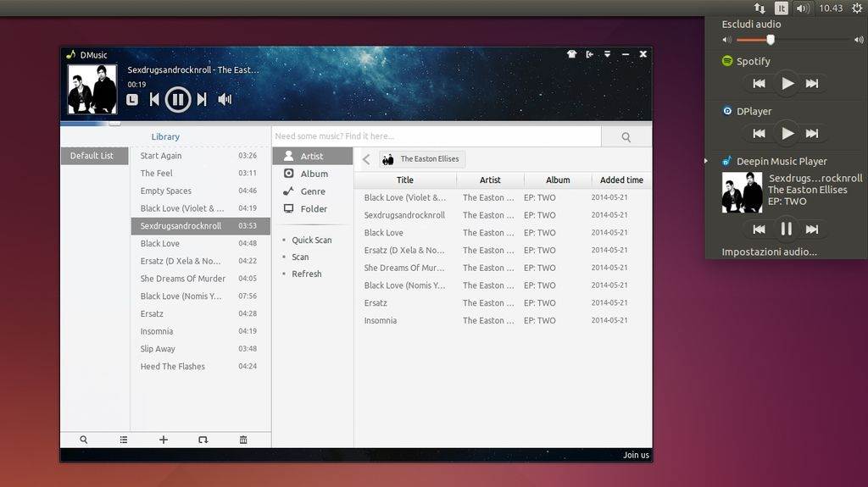Open the DMusic title bar dropdown menu

[607, 54]
